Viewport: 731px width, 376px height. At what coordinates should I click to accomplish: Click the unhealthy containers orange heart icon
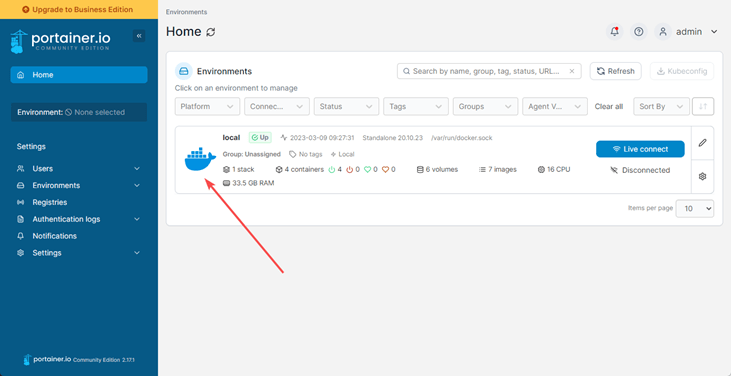pos(385,170)
